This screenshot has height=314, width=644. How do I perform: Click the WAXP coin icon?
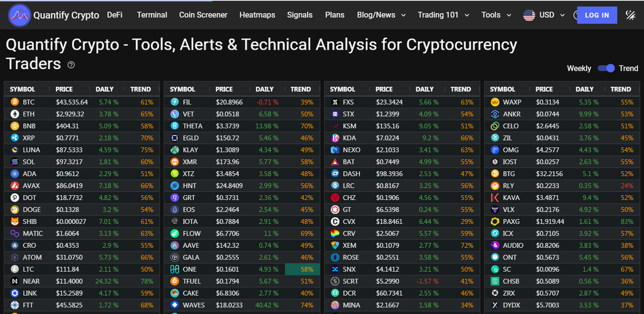point(496,102)
